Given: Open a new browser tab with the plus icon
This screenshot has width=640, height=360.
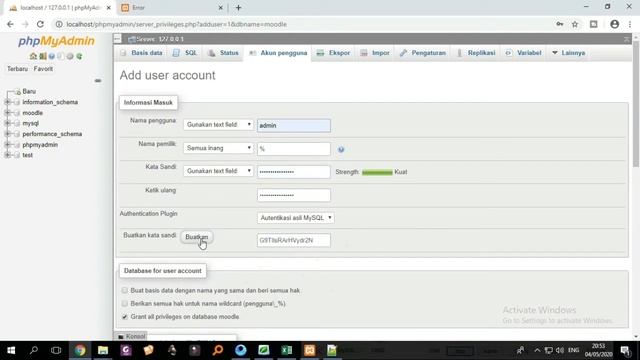Looking at the screenshot, I should pos(238,7).
